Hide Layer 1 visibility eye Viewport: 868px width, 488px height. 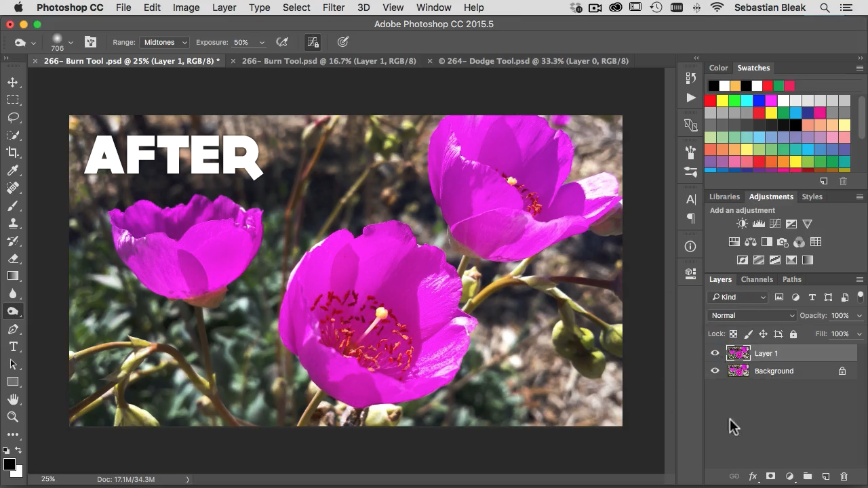[715, 353]
